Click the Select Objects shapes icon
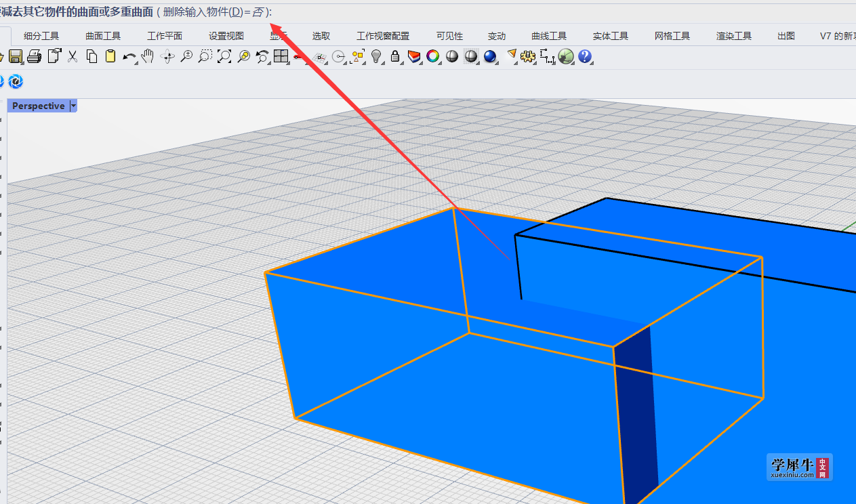856x504 pixels. (x=358, y=57)
